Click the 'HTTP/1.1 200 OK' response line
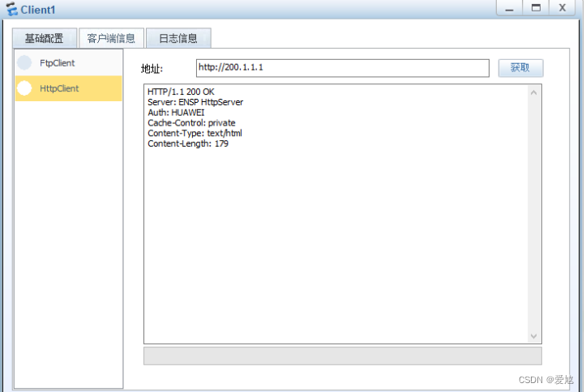Screen dimensions: 586x392 pos(181,92)
